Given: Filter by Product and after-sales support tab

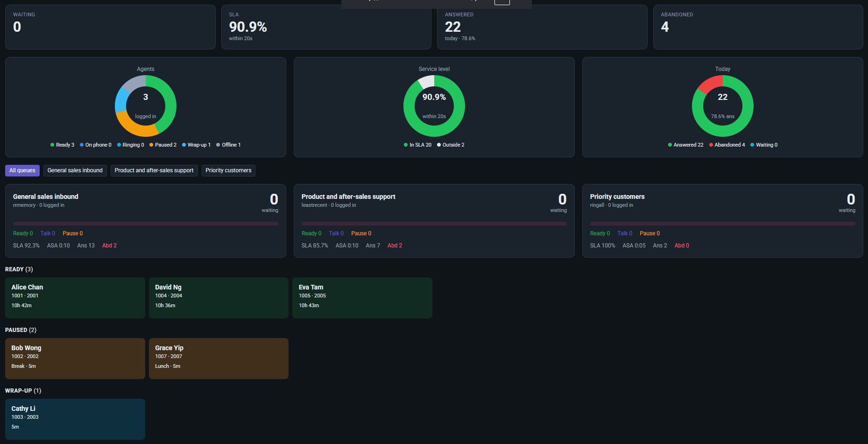Looking at the screenshot, I should pos(154,170).
